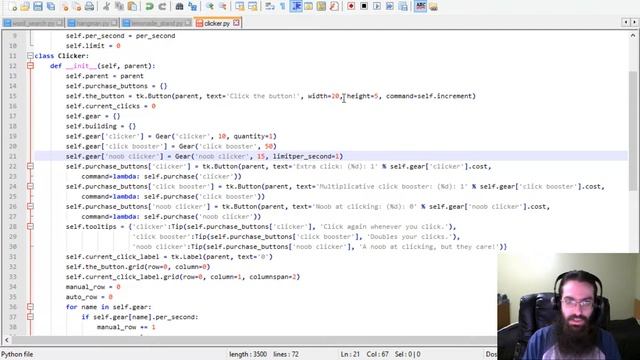Open Find with the binoculars icon
The width and height of the screenshot is (640, 360).
[x=179, y=6]
